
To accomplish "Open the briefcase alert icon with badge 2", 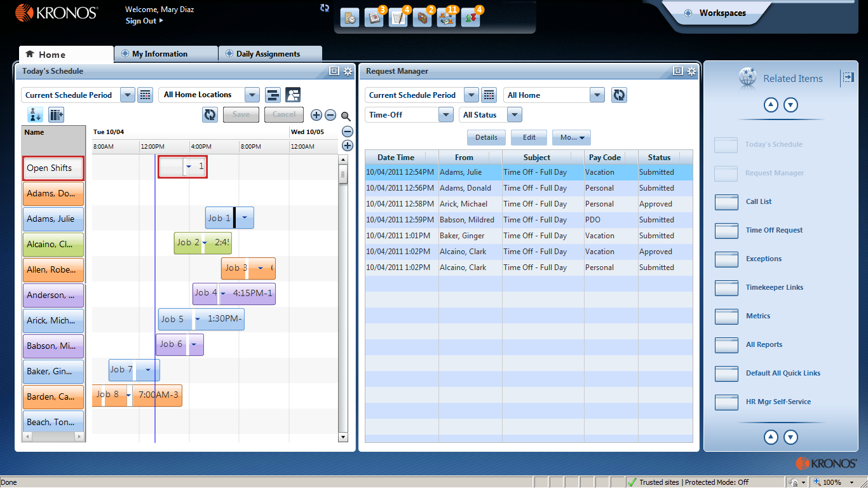I will pyautogui.click(x=422, y=18).
